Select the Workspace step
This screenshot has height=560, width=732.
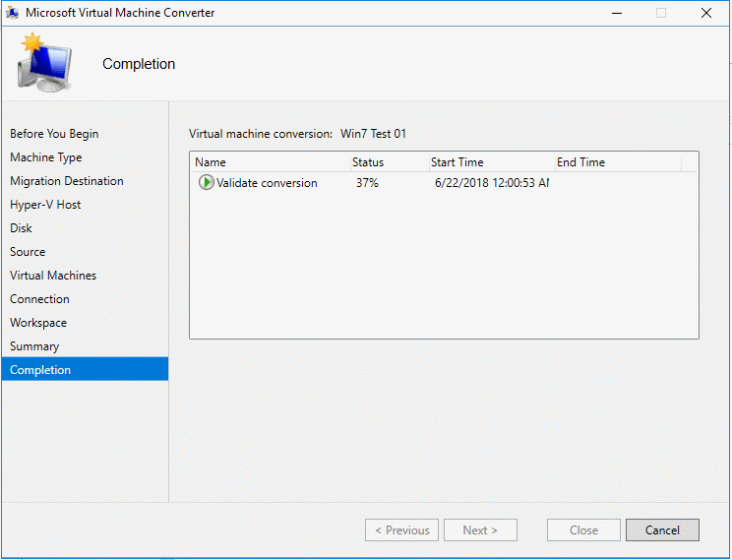pyautogui.click(x=38, y=323)
